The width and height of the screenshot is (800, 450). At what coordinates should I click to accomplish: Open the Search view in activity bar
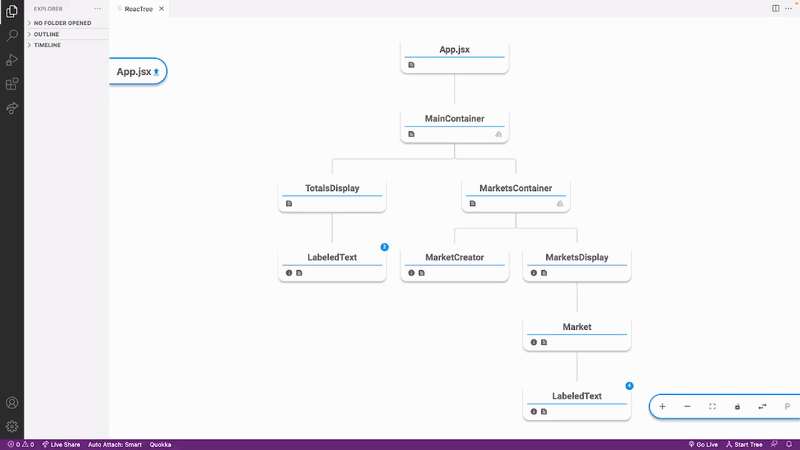click(12, 35)
